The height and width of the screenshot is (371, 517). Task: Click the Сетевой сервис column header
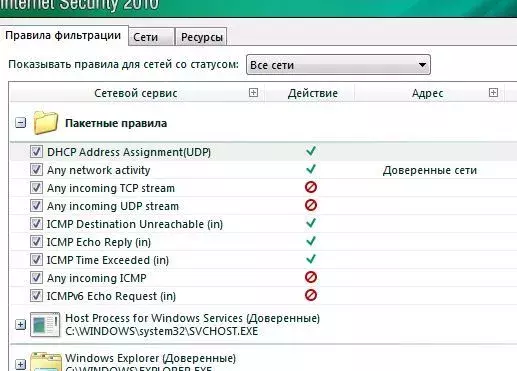[136, 93]
